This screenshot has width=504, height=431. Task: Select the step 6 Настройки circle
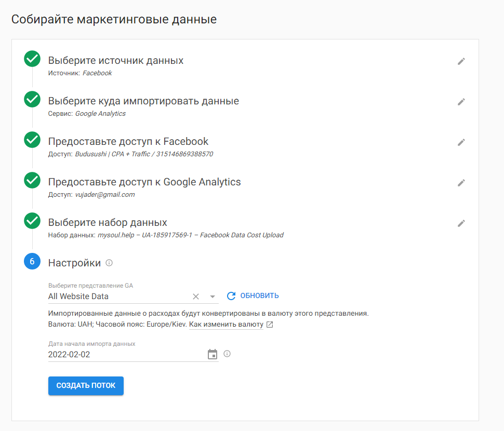point(32,262)
